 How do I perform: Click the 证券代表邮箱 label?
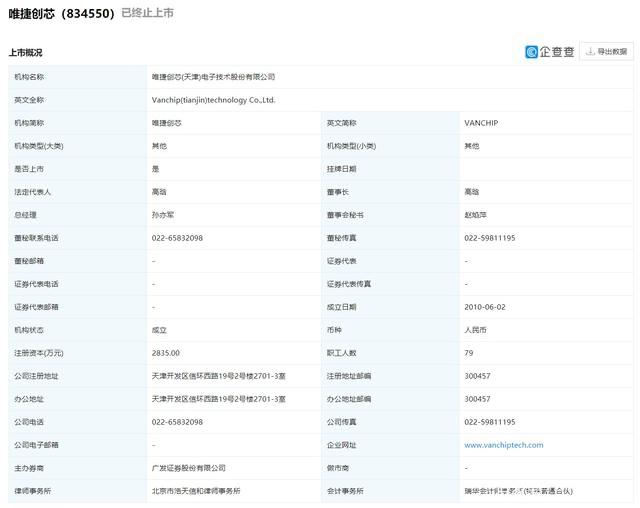pos(36,307)
